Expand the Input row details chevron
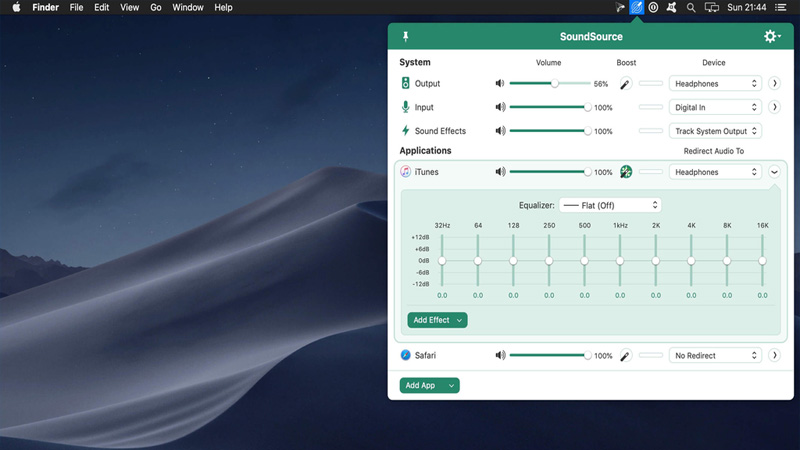 [x=774, y=107]
